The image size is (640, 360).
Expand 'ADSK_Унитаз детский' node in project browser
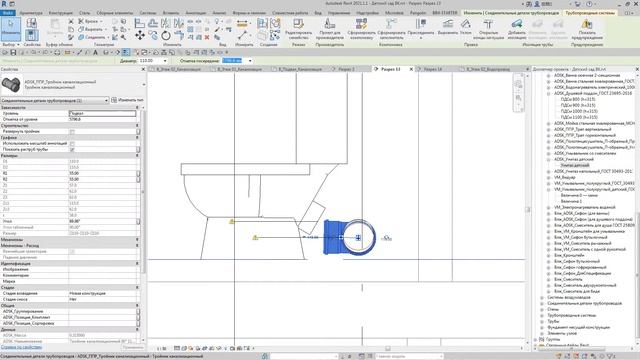[549, 160]
